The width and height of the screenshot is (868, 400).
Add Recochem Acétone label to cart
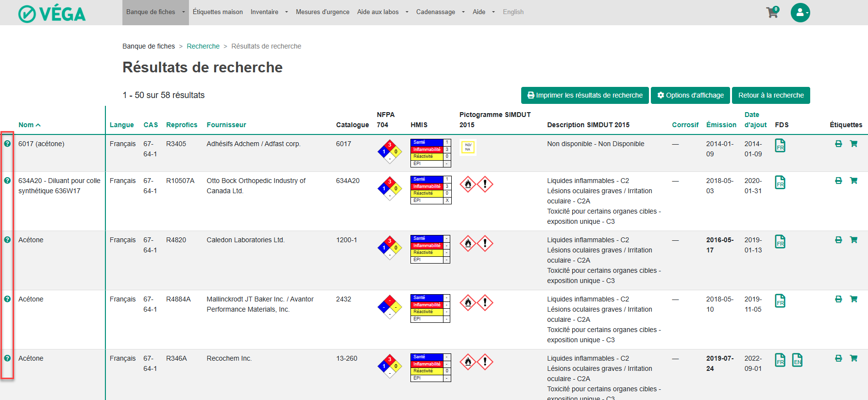853,358
